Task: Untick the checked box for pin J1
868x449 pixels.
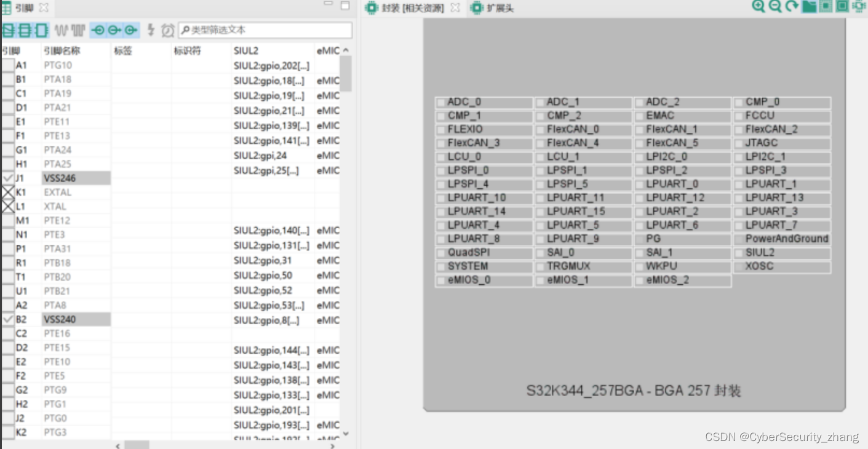Action: (7, 178)
